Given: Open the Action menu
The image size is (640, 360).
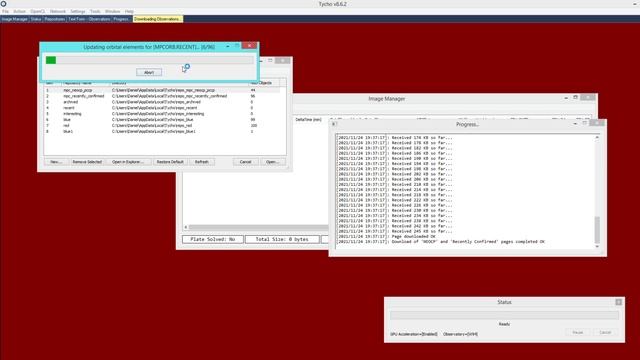Looking at the screenshot, I should click(19, 11).
